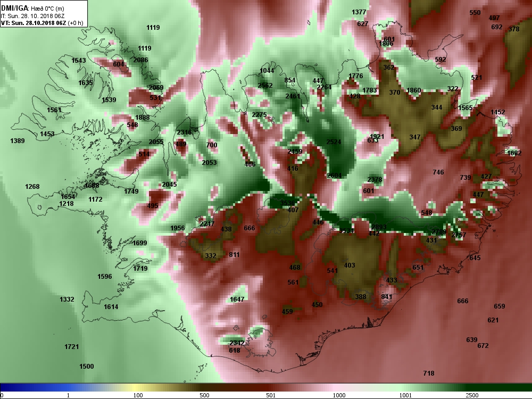Viewport: 532px width, 399px height.
Task: Choose the 700 value label
Action: (212, 145)
